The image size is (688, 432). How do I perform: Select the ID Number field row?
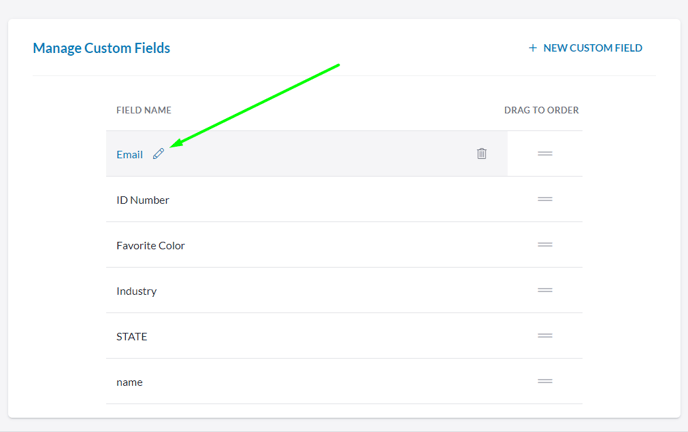coord(344,200)
